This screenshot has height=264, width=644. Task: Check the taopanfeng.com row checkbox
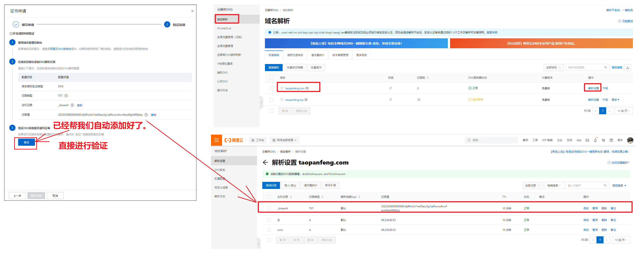click(x=272, y=88)
